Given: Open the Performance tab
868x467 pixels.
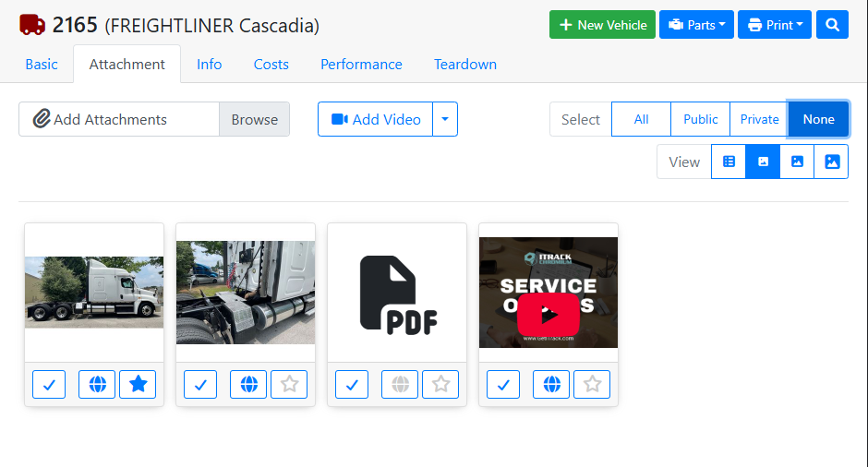Looking at the screenshot, I should pos(361,65).
